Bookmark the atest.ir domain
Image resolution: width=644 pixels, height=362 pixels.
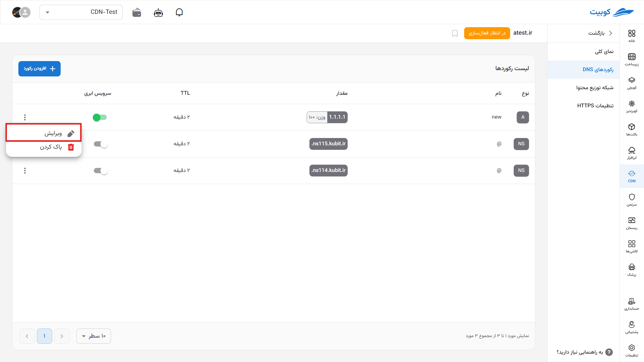pyautogui.click(x=455, y=33)
